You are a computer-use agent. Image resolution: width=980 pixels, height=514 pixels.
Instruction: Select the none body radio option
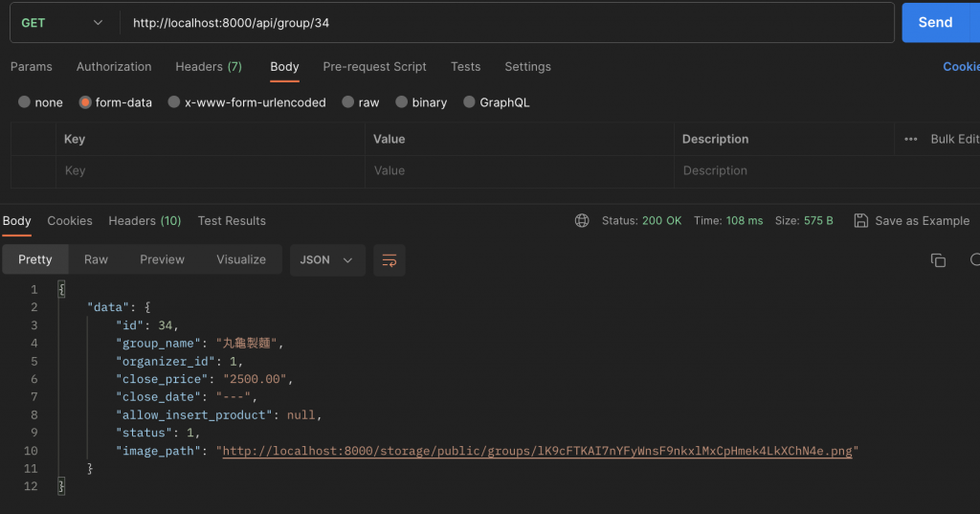(x=24, y=101)
